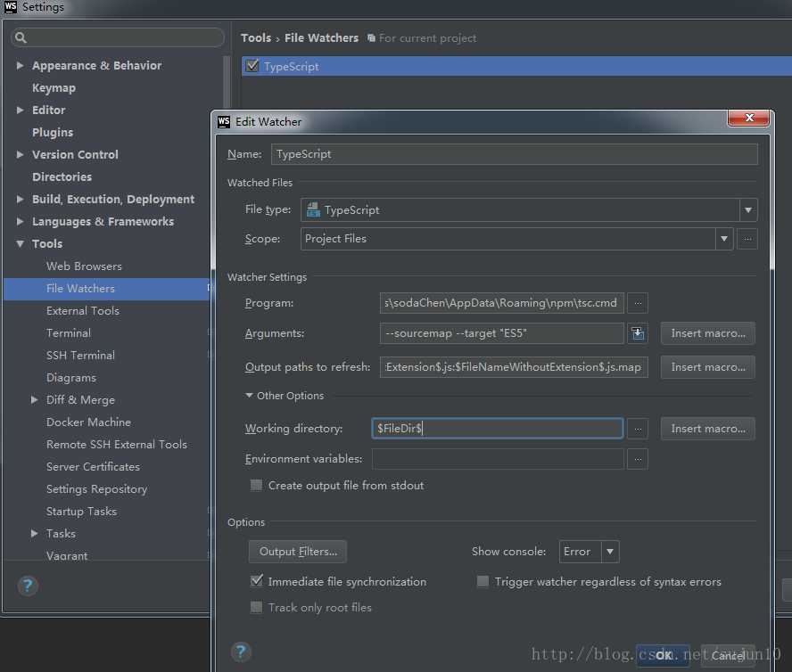The image size is (792, 672).
Task: Select Diagrams under Tools
Action: 70,377
